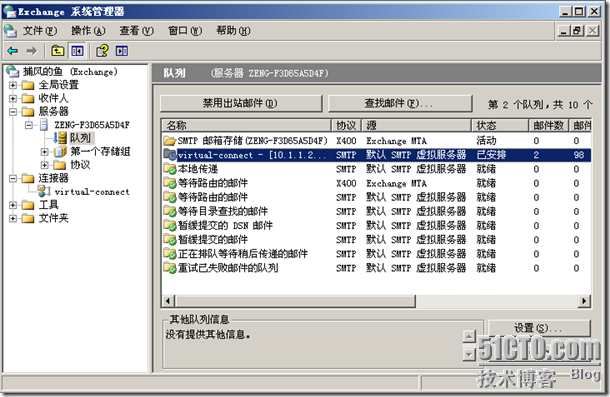This screenshot has height=397, width=610.
Task: Click the virtual-connect queue row icon
Action: click(170, 155)
